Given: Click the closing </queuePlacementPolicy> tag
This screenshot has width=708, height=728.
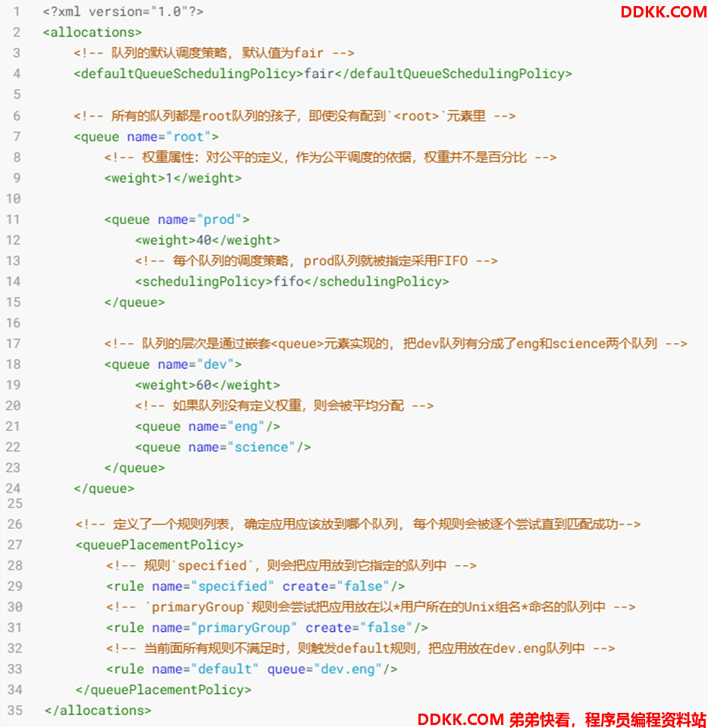Looking at the screenshot, I should click(164, 689).
